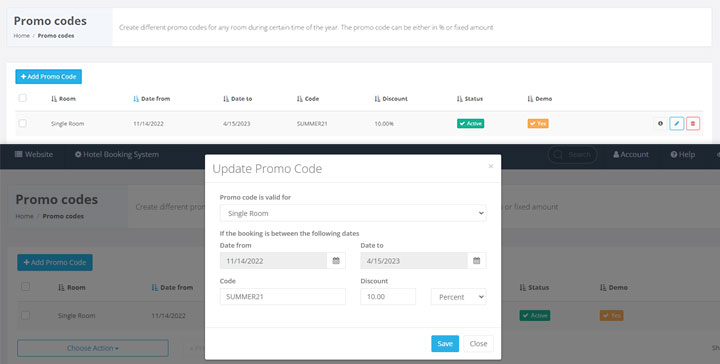Close the Update Promo Code dialog with X
Screen dimensions: 720x364
click(x=490, y=166)
